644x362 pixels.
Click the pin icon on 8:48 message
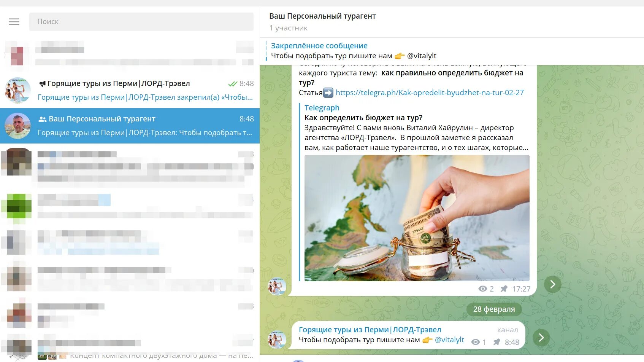point(497,342)
